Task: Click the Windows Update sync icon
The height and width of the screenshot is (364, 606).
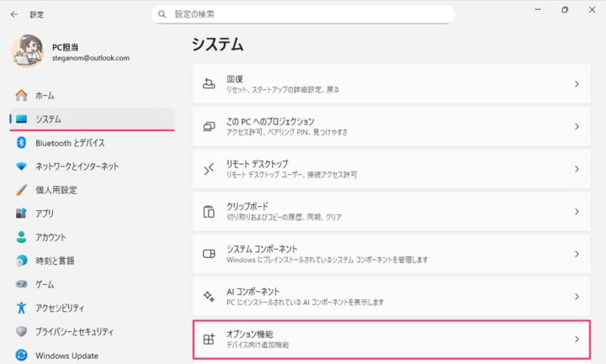Action: coord(21,355)
